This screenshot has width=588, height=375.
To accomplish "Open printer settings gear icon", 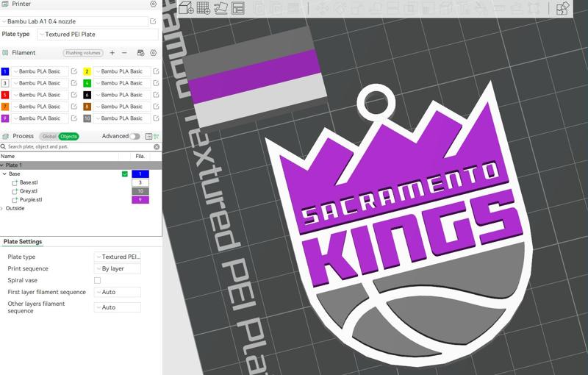I will tap(153, 4).
